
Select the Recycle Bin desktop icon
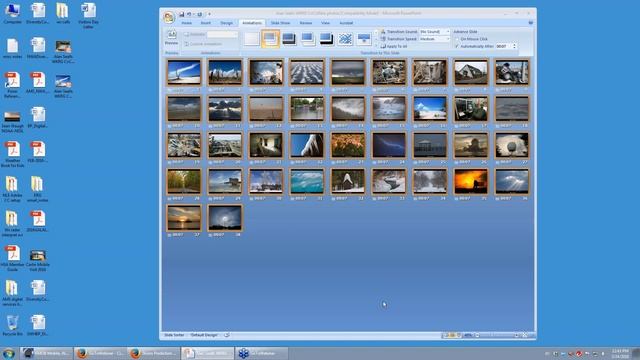pos(12,325)
